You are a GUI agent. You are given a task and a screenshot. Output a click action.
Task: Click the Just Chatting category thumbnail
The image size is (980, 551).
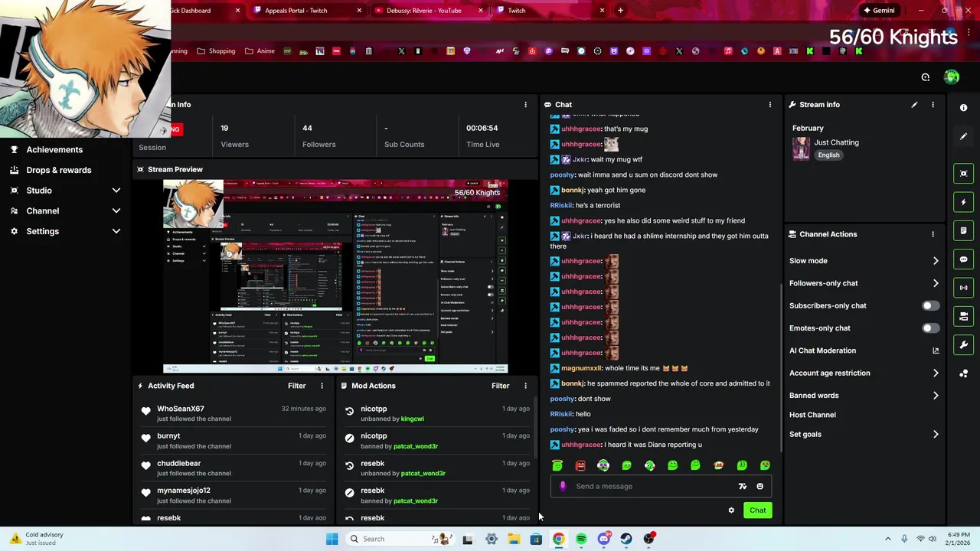coord(801,148)
